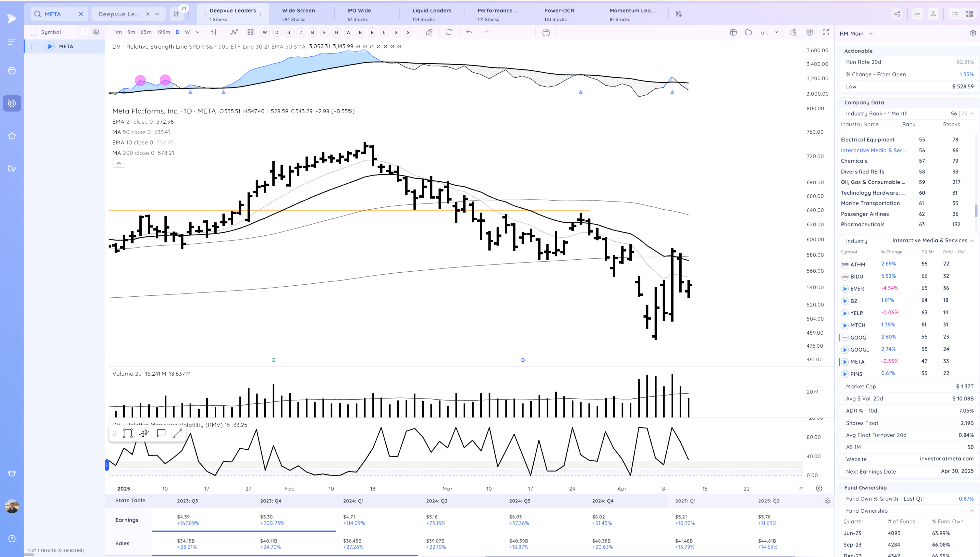Click the undo arrow in chart toolbar
Viewport: 980px width, 557px height.
pos(469,32)
